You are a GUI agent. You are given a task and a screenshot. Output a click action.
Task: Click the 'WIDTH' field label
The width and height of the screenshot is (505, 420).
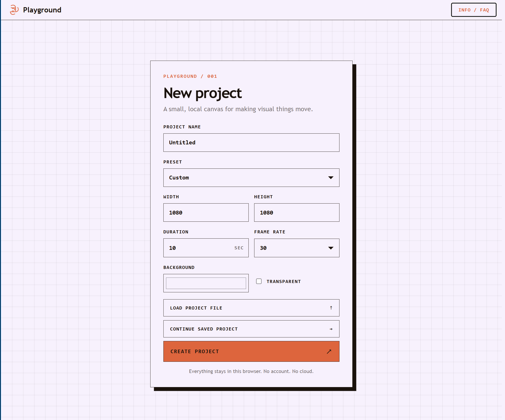[x=171, y=197]
